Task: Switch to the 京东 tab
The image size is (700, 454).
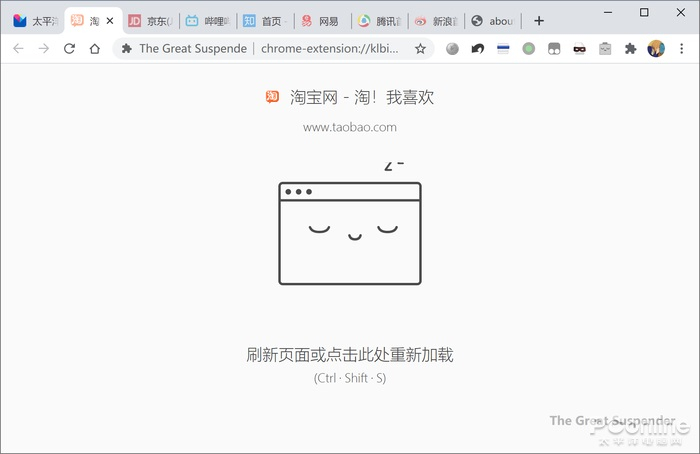Action: click(x=151, y=21)
